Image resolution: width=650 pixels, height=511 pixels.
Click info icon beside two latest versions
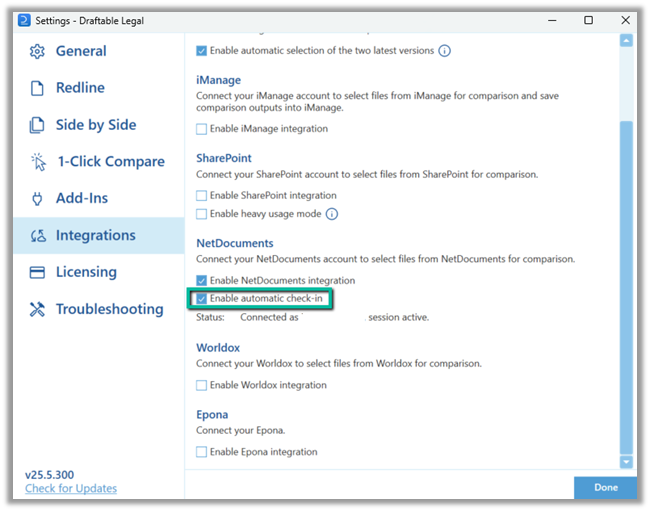444,51
